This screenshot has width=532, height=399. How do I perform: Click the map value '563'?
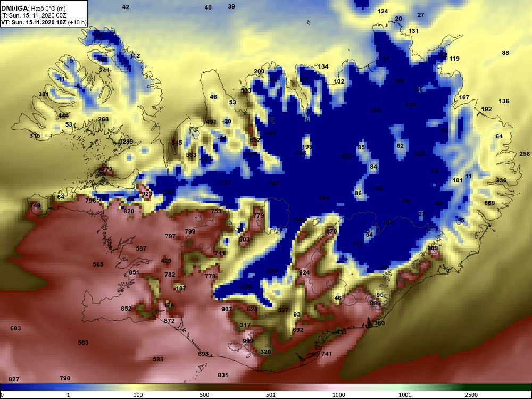click(83, 343)
